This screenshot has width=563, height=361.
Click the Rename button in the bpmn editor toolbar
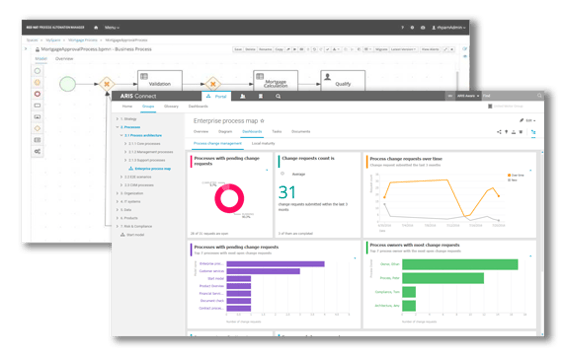click(x=265, y=49)
